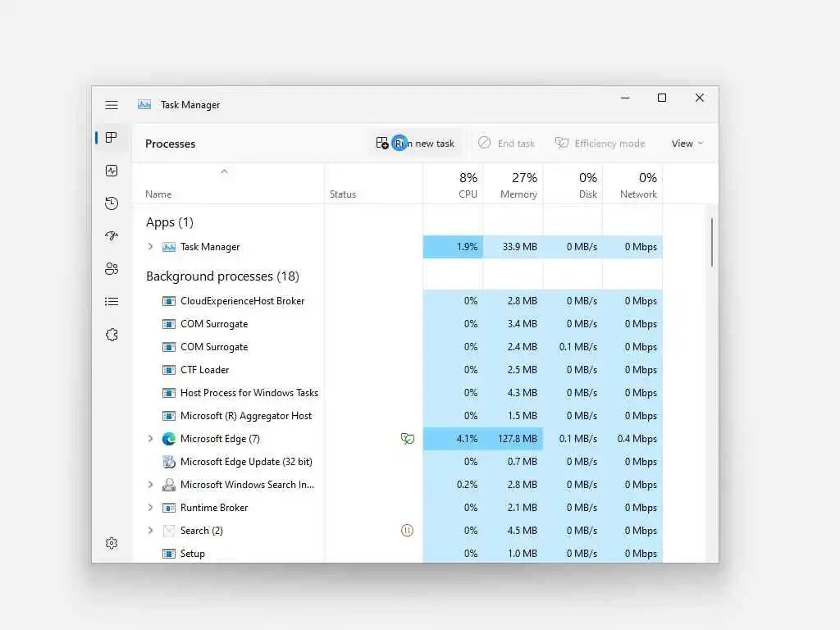Click Search Indexer's 0.2% CPU value
The height and width of the screenshot is (630, 840).
[x=467, y=485]
